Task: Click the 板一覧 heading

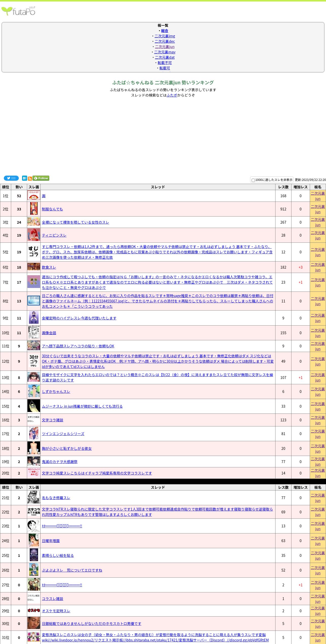Action: click(163, 25)
